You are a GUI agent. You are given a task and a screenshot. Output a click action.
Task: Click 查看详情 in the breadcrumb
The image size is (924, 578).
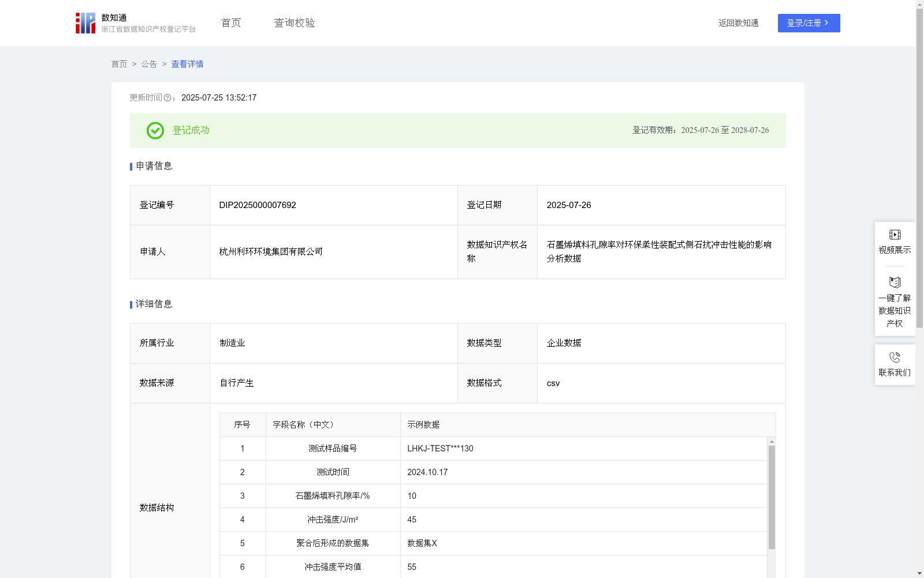coord(187,64)
